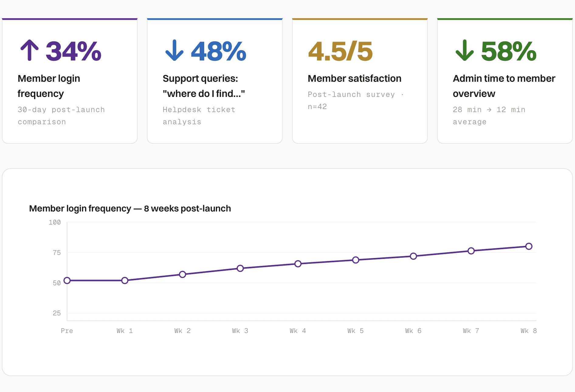Screen dimensions: 575x392
Task: Click the Admin time to member overview heading
Action: [x=504, y=86]
